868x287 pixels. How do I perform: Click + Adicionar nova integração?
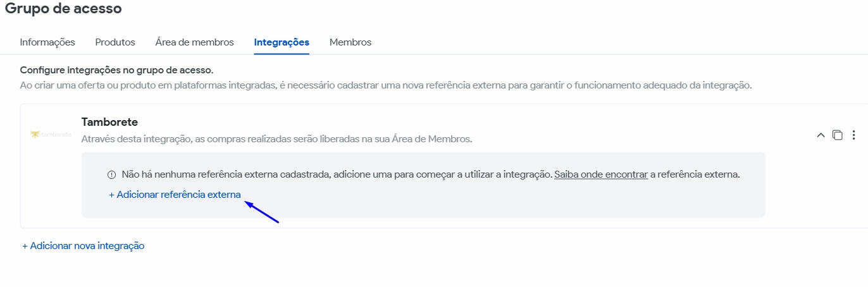(x=84, y=246)
